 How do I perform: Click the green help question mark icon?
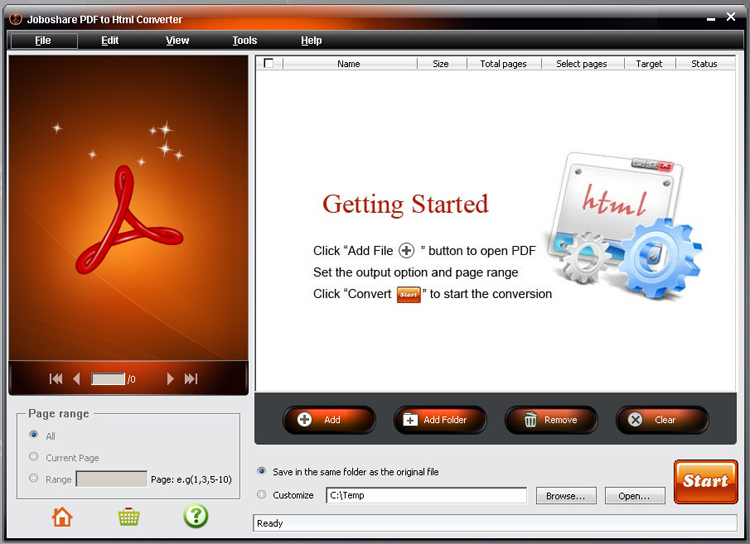pyautogui.click(x=195, y=517)
